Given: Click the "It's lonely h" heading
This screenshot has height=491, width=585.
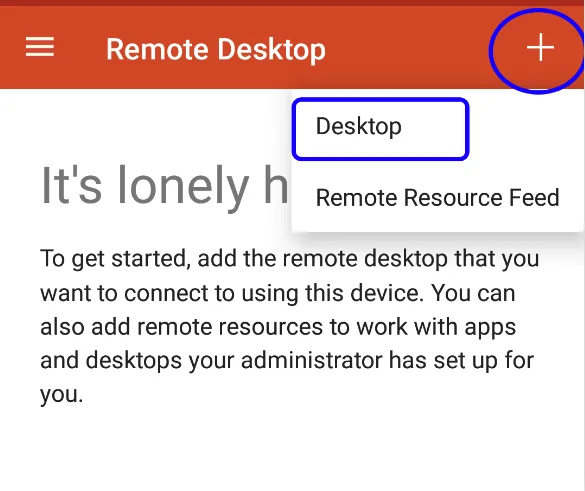Looking at the screenshot, I should [x=165, y=187].
